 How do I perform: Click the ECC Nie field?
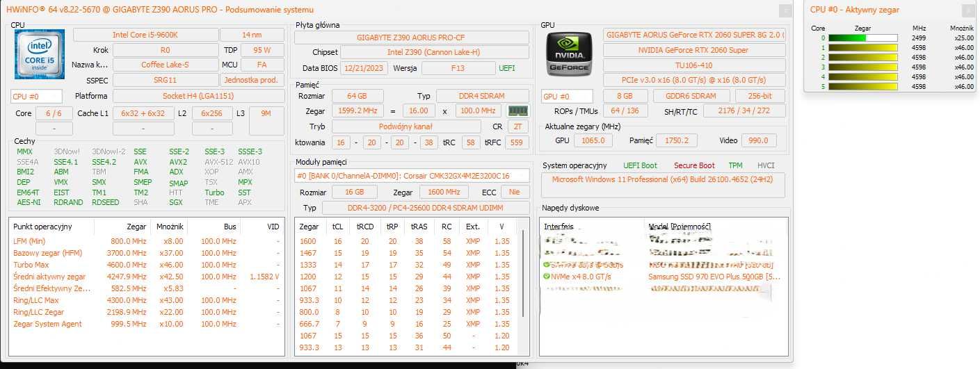pyautogui.click(x=514, y=192)
